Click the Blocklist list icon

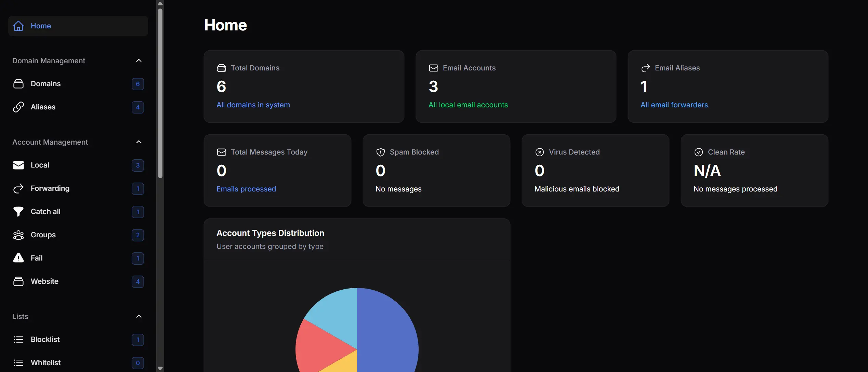click(18, 340)
